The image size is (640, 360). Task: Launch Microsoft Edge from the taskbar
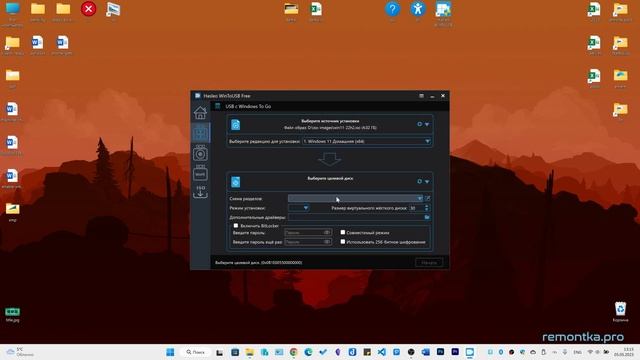[308, 352]
